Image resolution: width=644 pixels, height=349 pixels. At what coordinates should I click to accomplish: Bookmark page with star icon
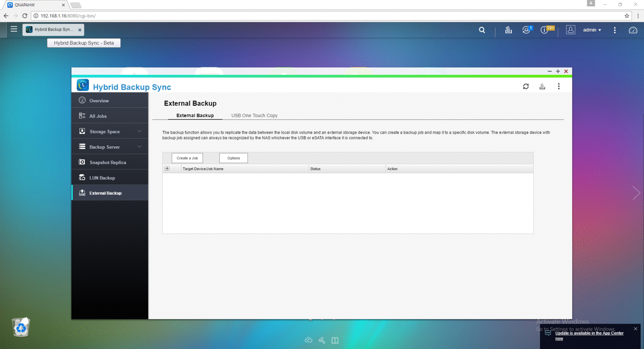(x=627, y=16)
